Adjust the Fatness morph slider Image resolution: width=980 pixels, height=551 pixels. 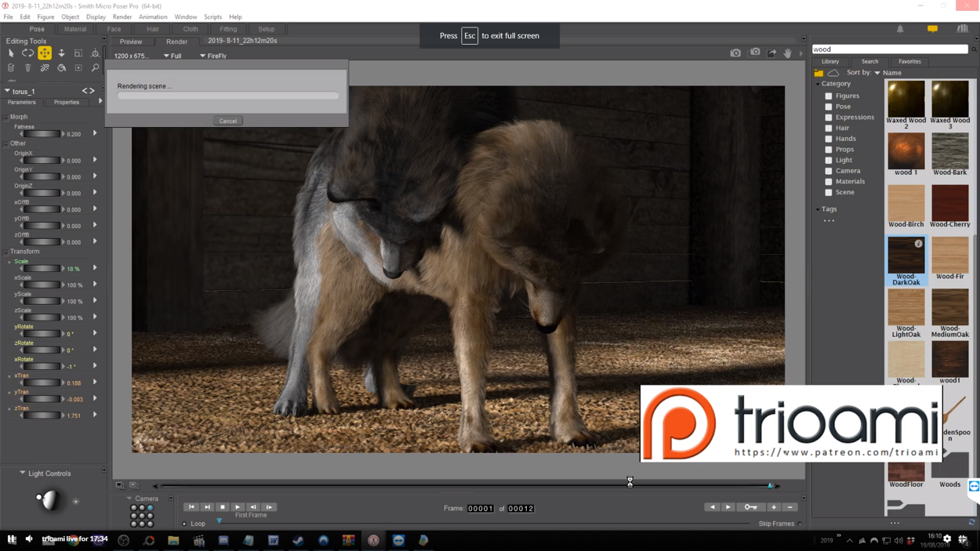coord(41,134)
